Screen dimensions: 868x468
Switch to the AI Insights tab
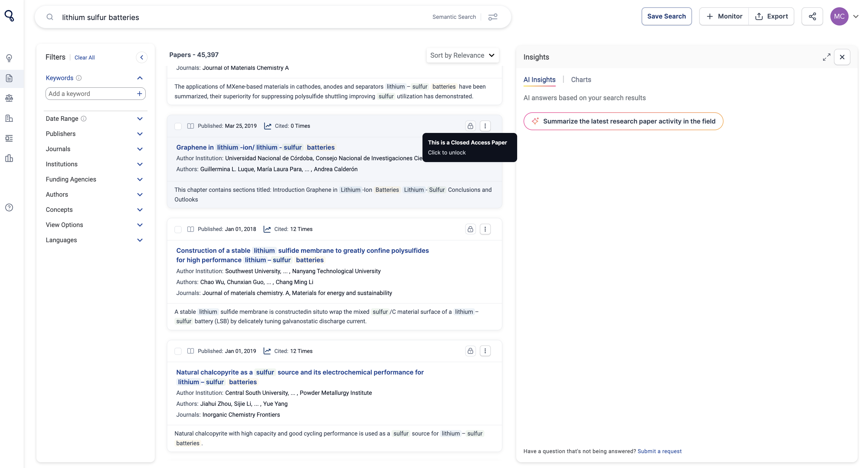click(539, 80)
